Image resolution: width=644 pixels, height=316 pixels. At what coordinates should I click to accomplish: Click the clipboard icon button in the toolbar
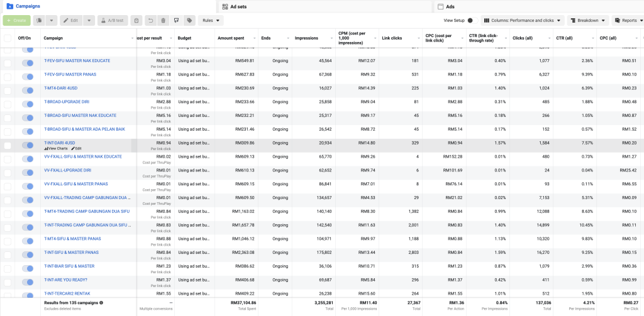point(136,21)
